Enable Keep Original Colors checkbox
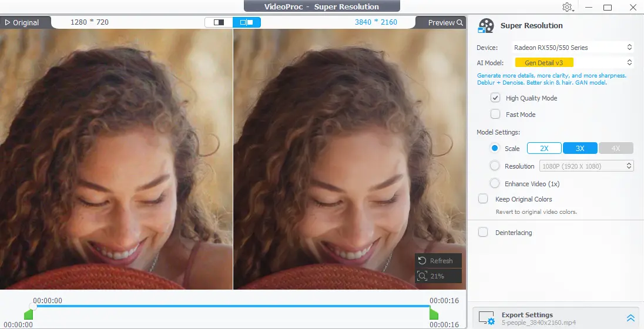 click(483, 199)
